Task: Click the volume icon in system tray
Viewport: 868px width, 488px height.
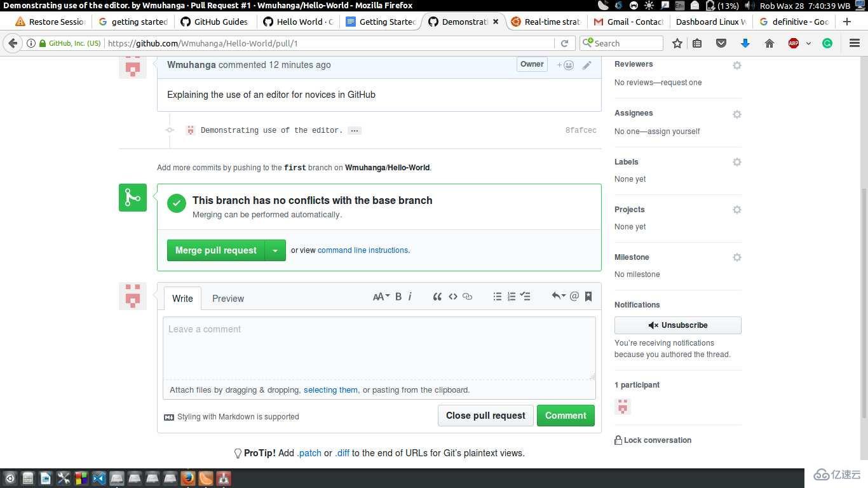Action: click(x=750, y=6)
